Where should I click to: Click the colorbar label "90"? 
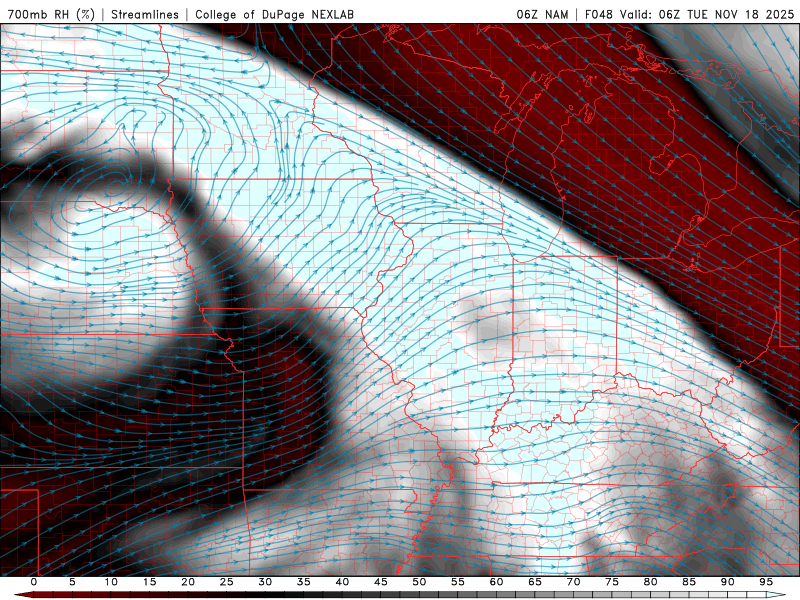pos(727,582)
